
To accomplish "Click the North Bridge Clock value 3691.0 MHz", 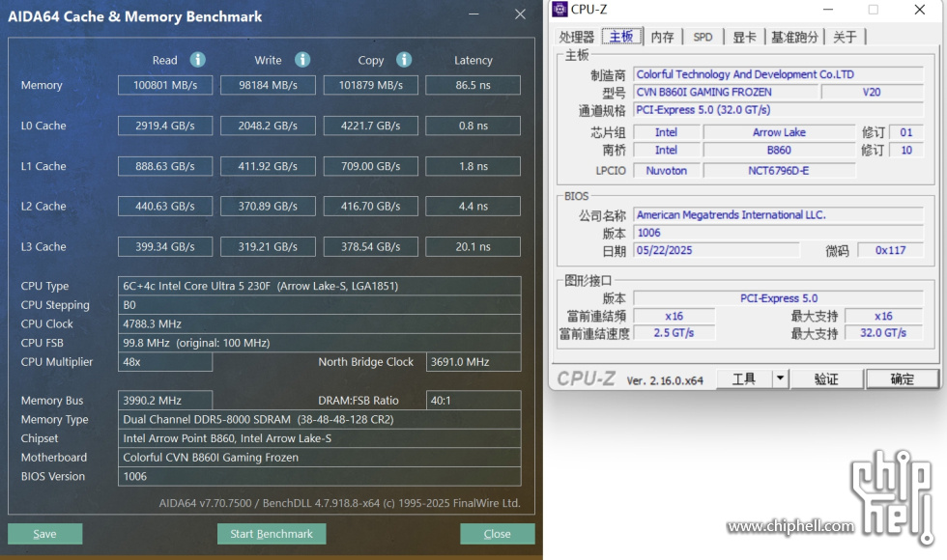I will [473, 361].
